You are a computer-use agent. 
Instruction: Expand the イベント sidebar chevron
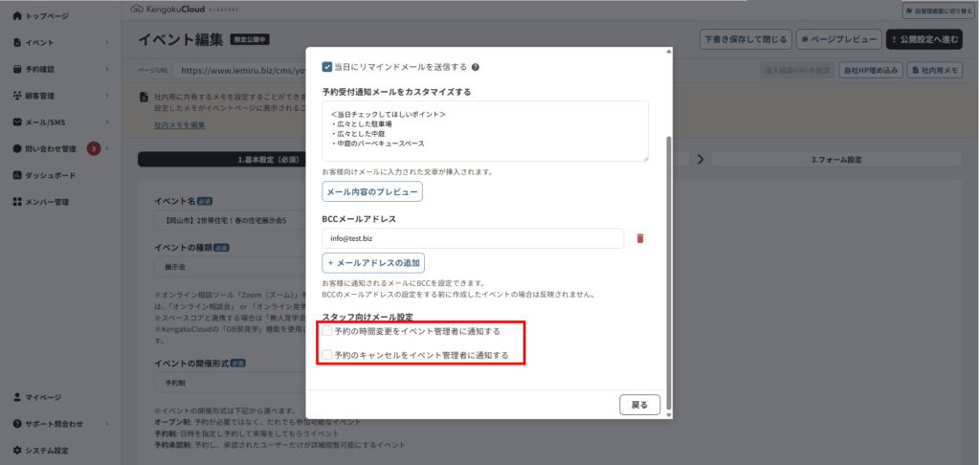(x=107, y=42)
